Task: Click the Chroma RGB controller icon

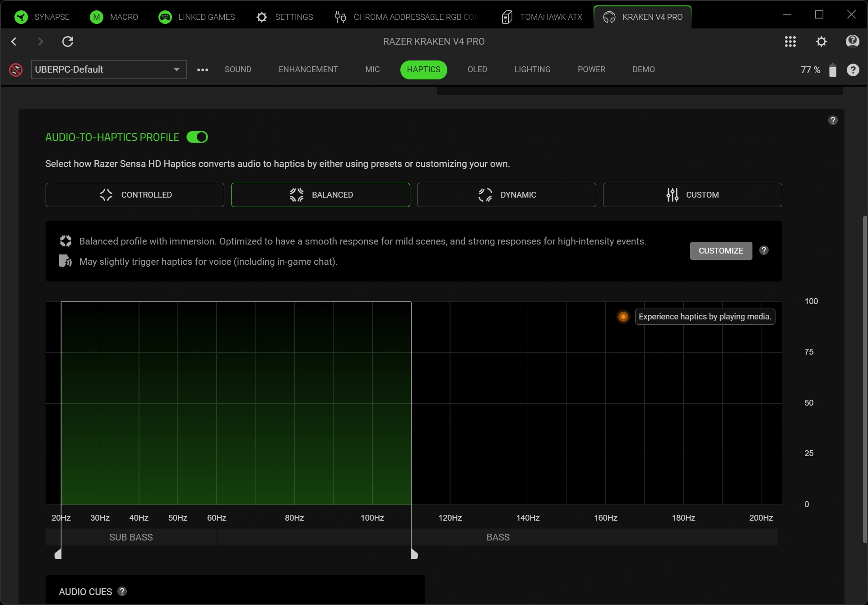Action: (340, 17)
